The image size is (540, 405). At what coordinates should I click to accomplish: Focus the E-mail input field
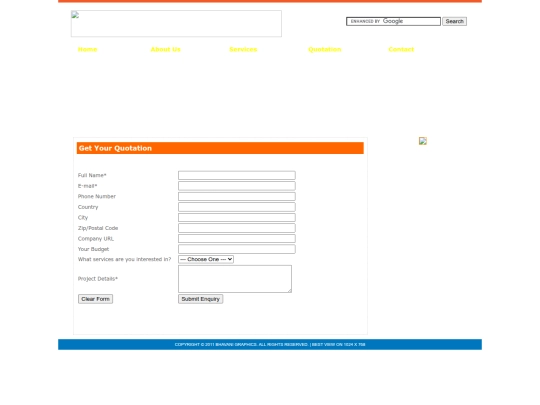[x=237, y=186]
